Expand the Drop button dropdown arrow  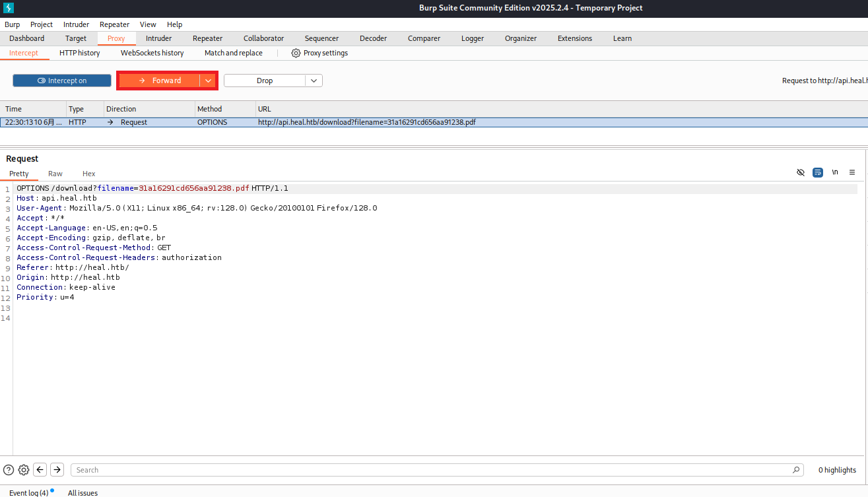click(x=314, y=81)
